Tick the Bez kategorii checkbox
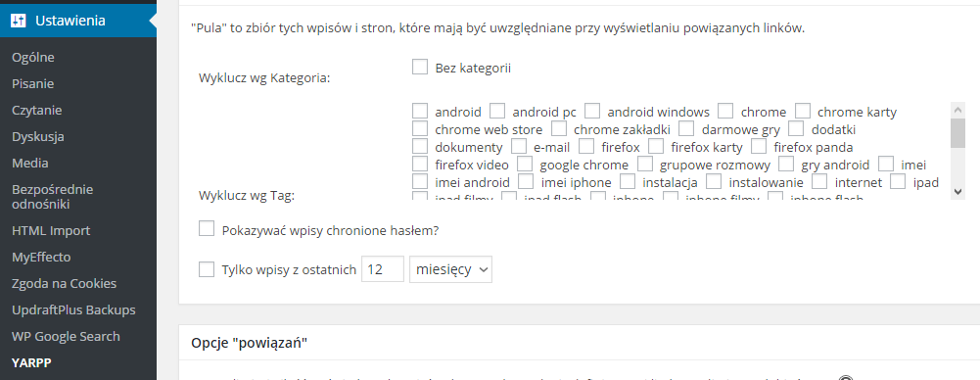This screenshot has height=380, width=980. point(420,67)
